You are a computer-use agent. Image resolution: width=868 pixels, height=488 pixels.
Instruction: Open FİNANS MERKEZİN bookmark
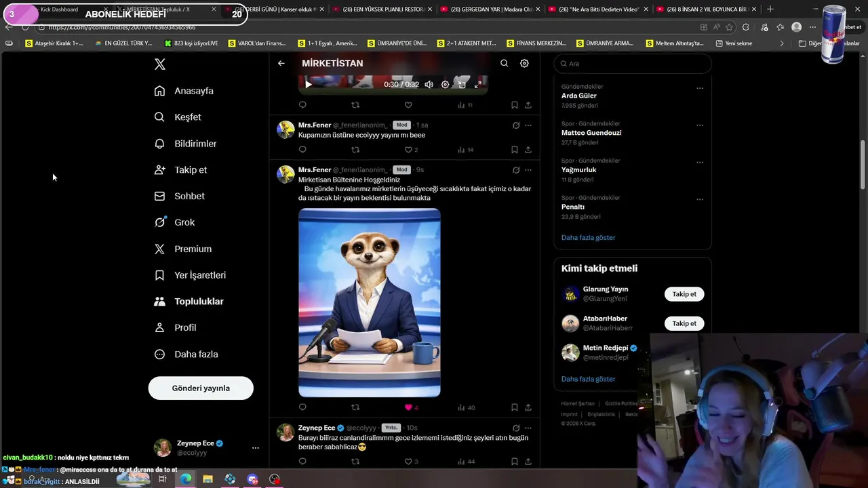536,43
